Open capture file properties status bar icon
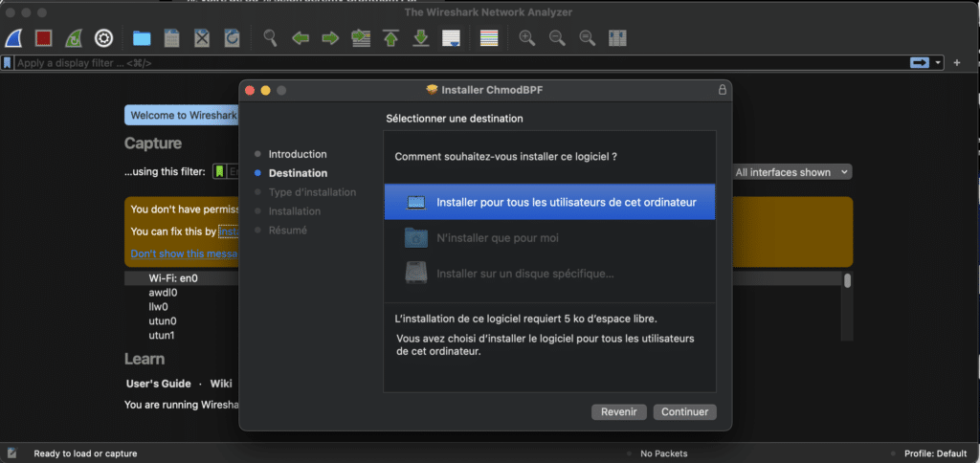 (x=11, y=453)
